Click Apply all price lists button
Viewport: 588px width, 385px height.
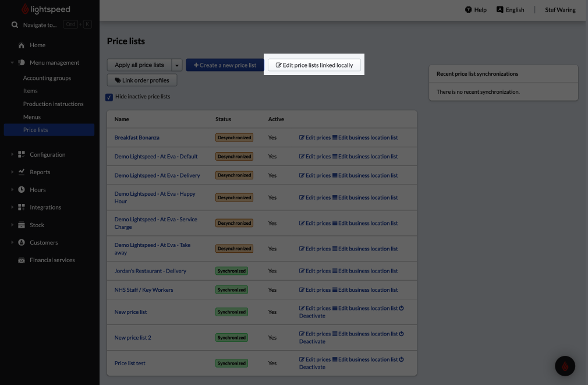139,65
